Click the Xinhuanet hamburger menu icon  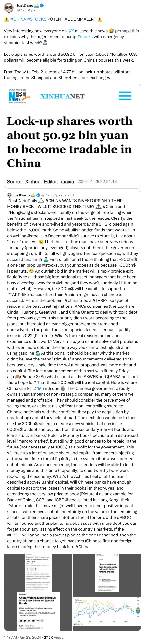[125, 96]
